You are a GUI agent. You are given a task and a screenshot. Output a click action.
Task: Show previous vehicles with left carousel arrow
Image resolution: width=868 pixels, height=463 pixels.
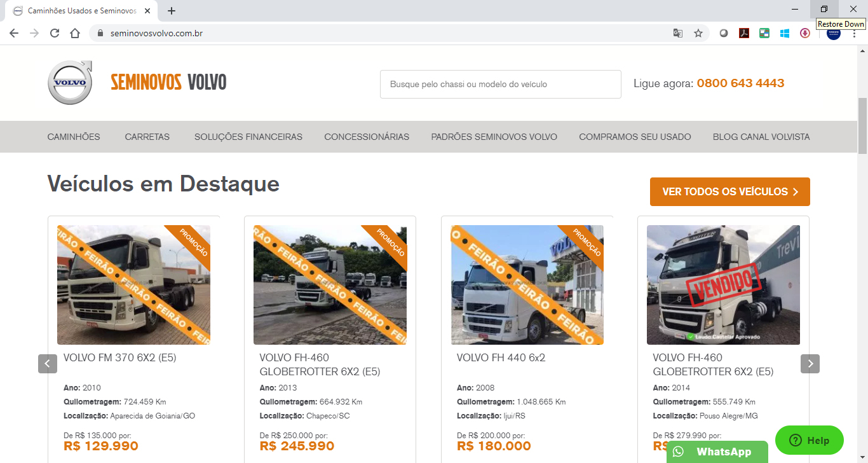coord(48,364)
